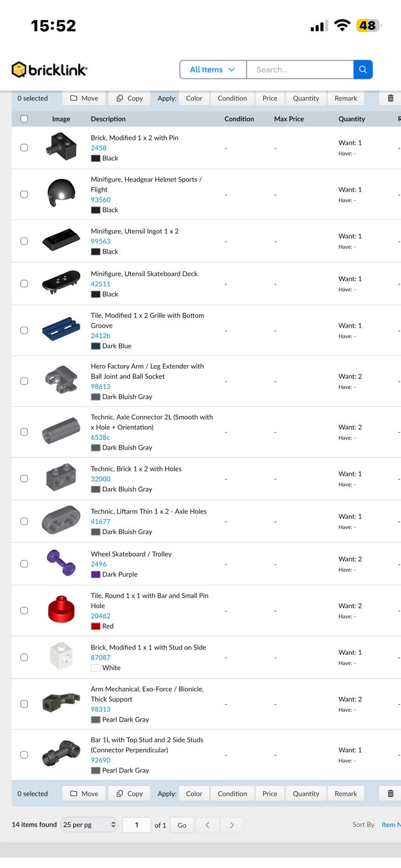Image resolution: width=401 pixels, height=868 pixels.
Task: Toggle the select-all checkbox in header
Action: click(x=24, y=119)
